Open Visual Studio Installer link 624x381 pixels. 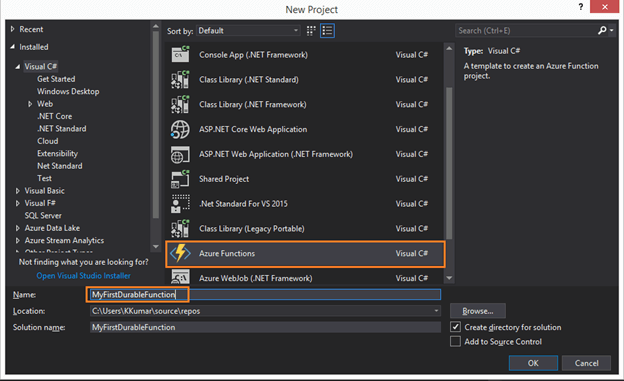(x=83, y=275)
